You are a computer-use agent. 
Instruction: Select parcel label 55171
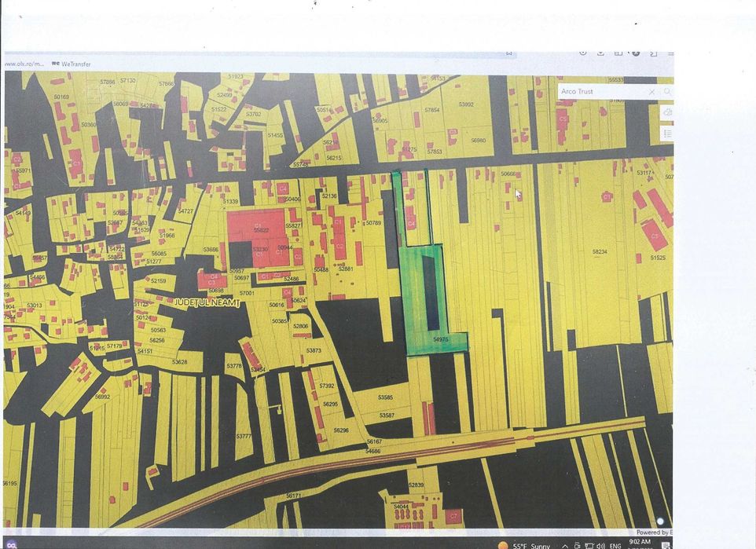point(294,496)
